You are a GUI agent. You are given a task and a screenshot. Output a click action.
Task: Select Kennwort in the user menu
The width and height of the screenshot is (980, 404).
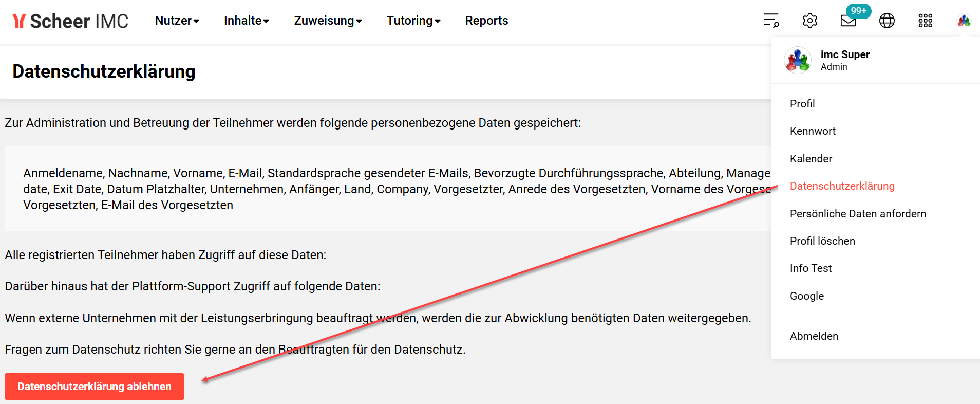tap(813, 131)
